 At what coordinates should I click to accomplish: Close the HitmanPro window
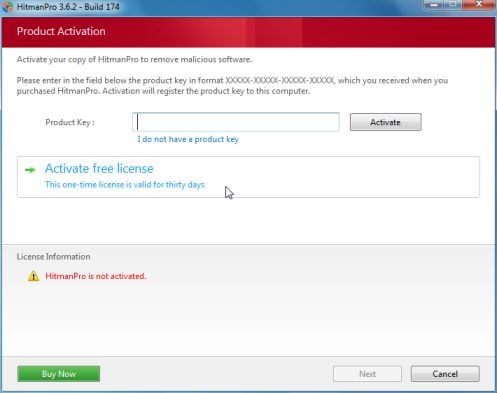pos(479,5)
